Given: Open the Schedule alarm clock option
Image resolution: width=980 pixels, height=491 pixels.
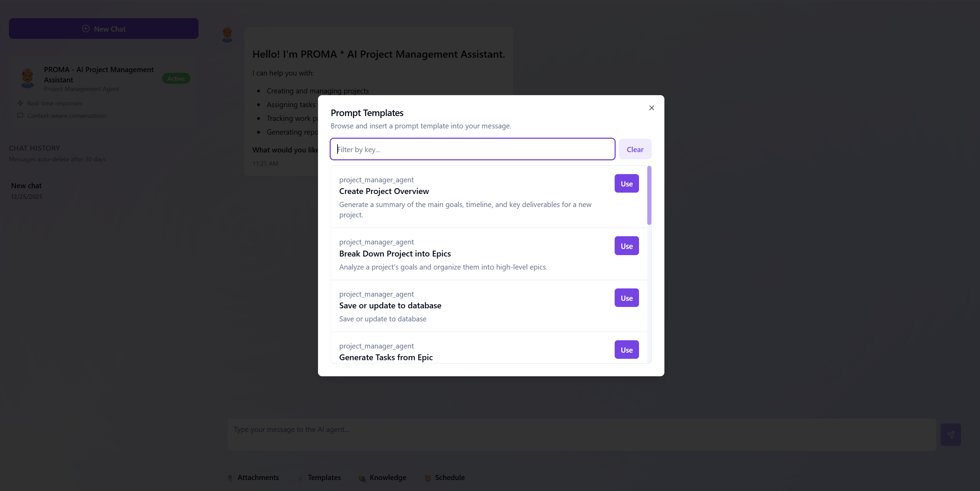Looking at the screenshot, I should (444, 478).
